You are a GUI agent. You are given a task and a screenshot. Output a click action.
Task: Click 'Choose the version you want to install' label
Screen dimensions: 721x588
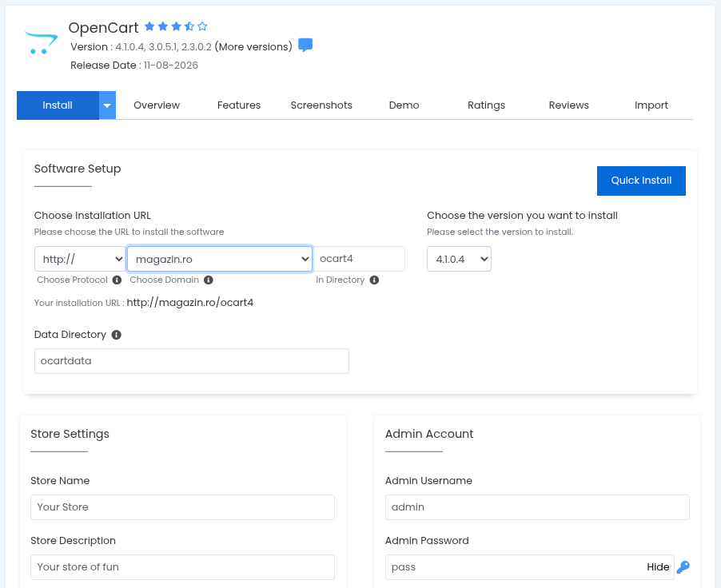point(522,216)
